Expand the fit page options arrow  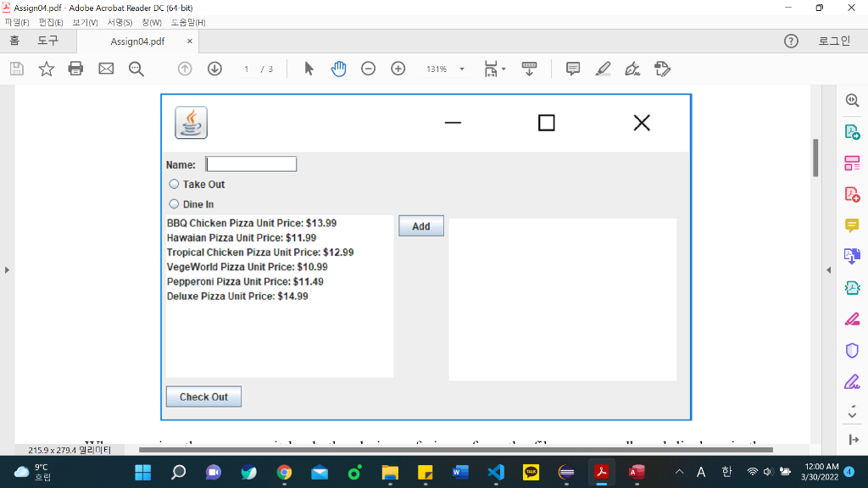coord(504,69)
